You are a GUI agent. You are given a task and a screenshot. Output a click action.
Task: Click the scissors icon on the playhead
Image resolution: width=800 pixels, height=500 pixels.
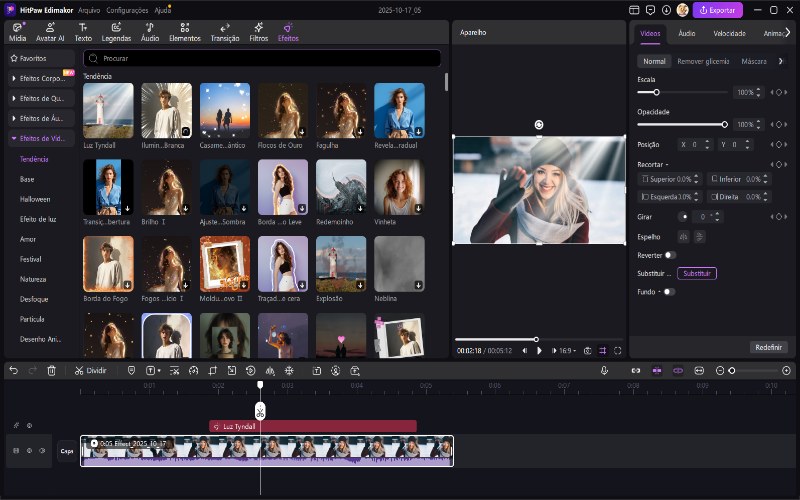pos(260,411)
